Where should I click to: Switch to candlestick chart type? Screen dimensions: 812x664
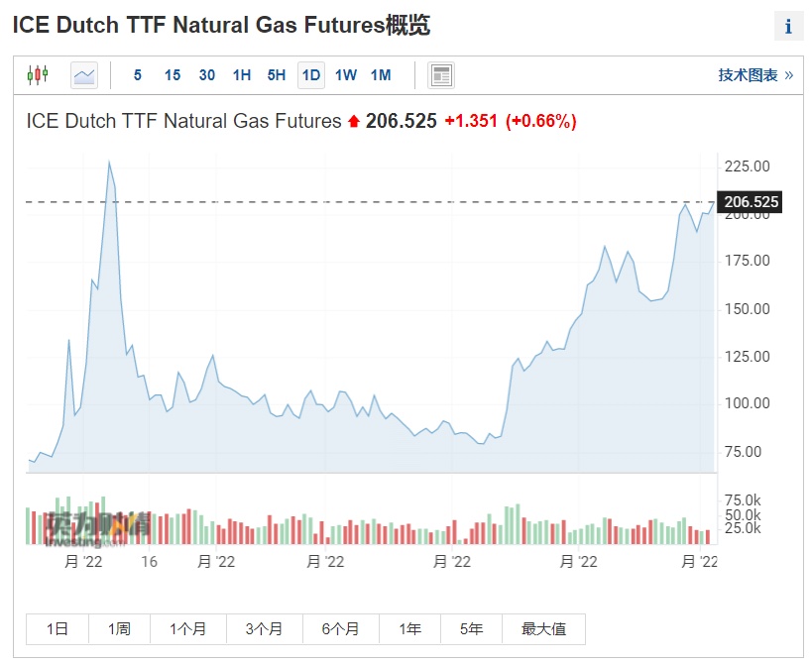click(x=38, y=74)
